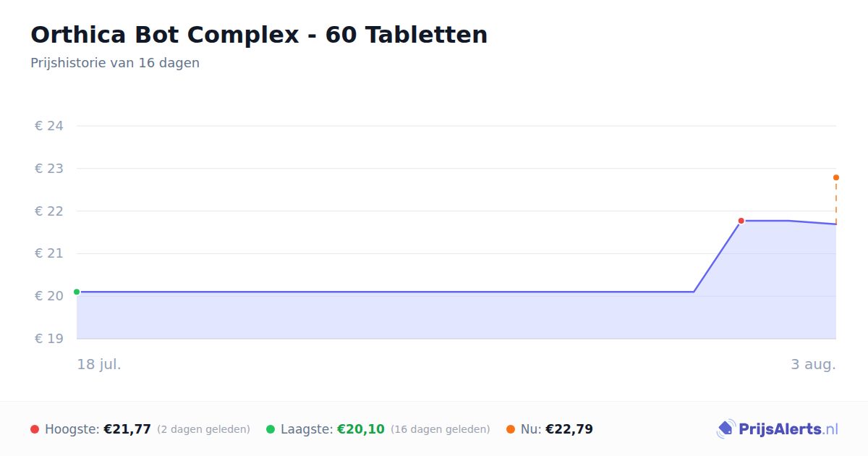Select the € 24 y-axis label

point(49,126)
